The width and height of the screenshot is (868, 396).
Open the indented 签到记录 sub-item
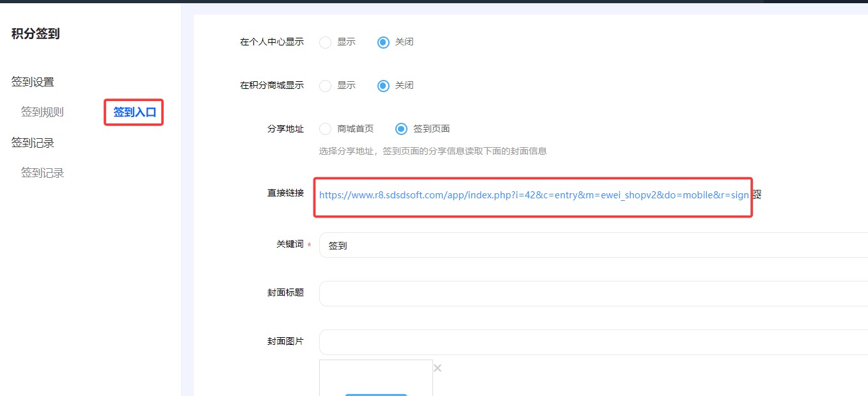pyautogui.click(x=42, y=173)
